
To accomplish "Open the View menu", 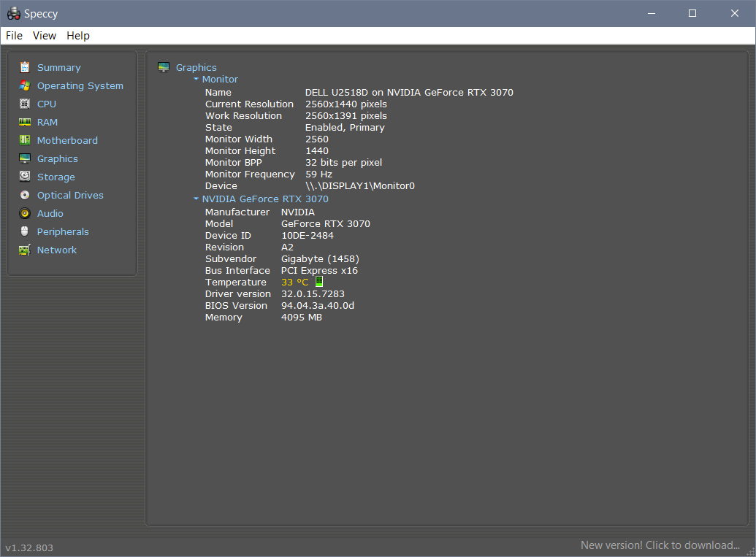I will point(45,36).
